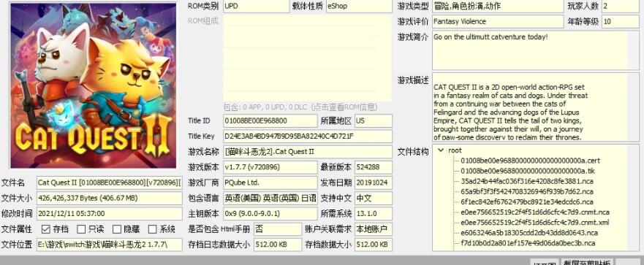644x265 pixels.
Task: Click the Cat Quest II cover art thumbnail
Action: point(93,85)
